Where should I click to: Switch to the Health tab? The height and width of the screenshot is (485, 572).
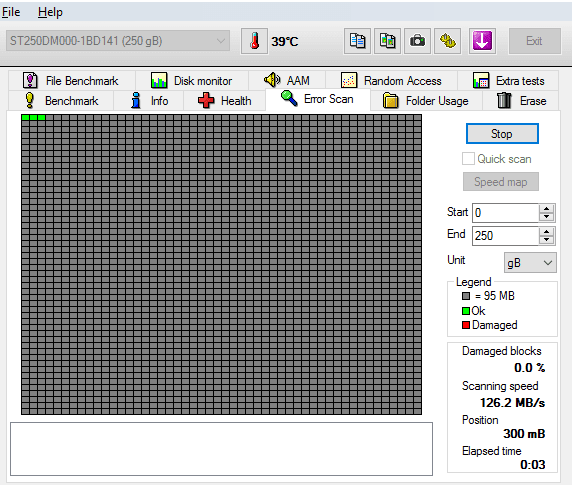pos(224,101)
